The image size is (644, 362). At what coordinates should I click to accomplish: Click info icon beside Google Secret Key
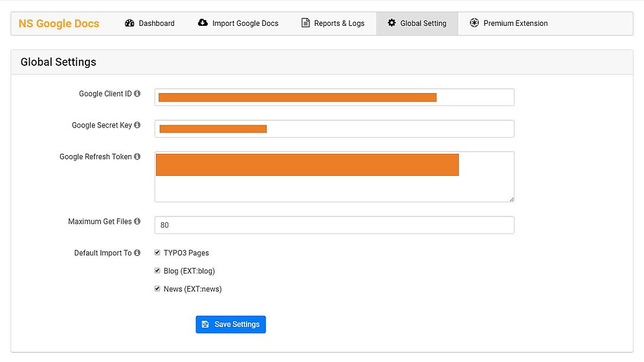point(137,125)
